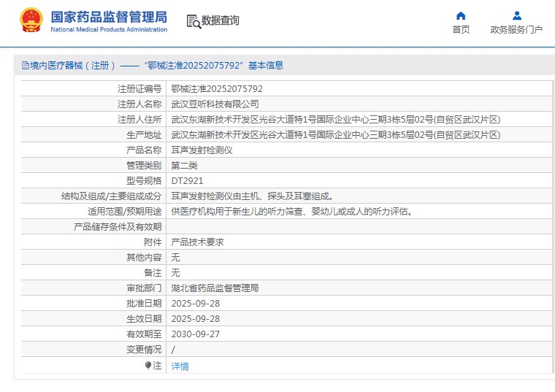Click the National Medical Products Administration subtitle
This screenshot has height=392, width=555.
(x=109, y=29)
